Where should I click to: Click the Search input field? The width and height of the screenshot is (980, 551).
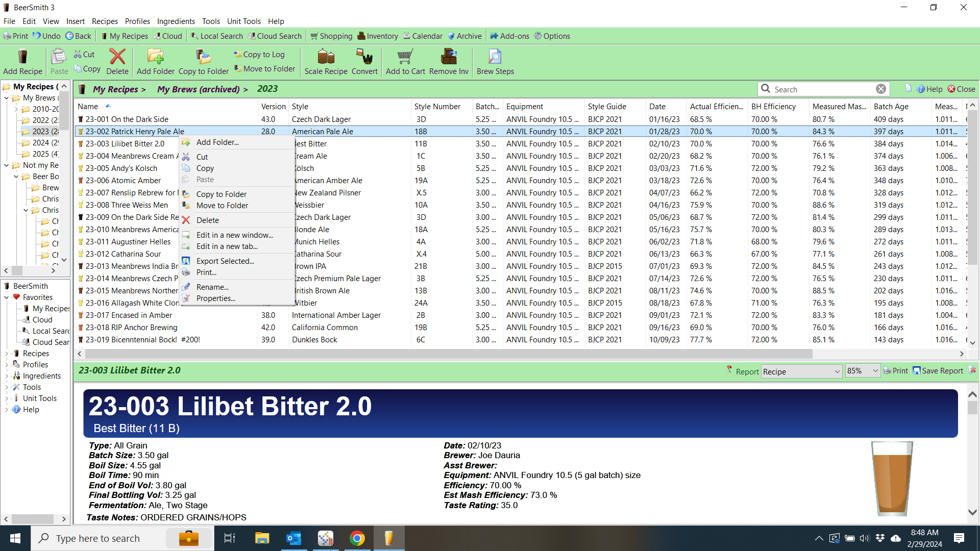coord(823,89)
